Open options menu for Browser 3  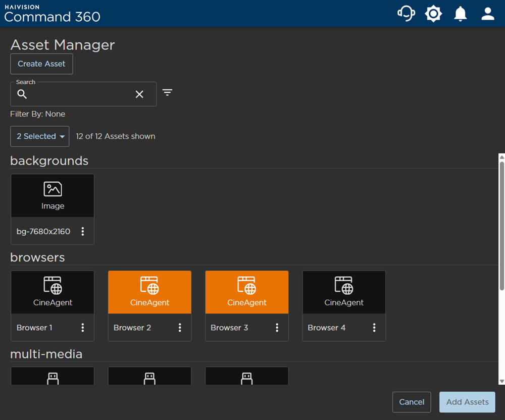[x=277, y=328]
